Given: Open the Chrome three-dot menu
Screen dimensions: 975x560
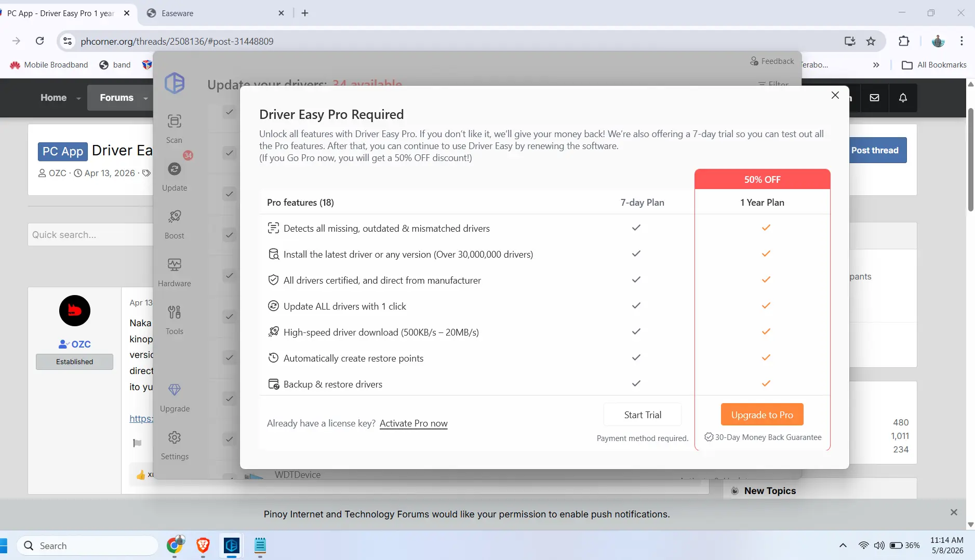Looking at the screenshot, I should click(961, 41).
